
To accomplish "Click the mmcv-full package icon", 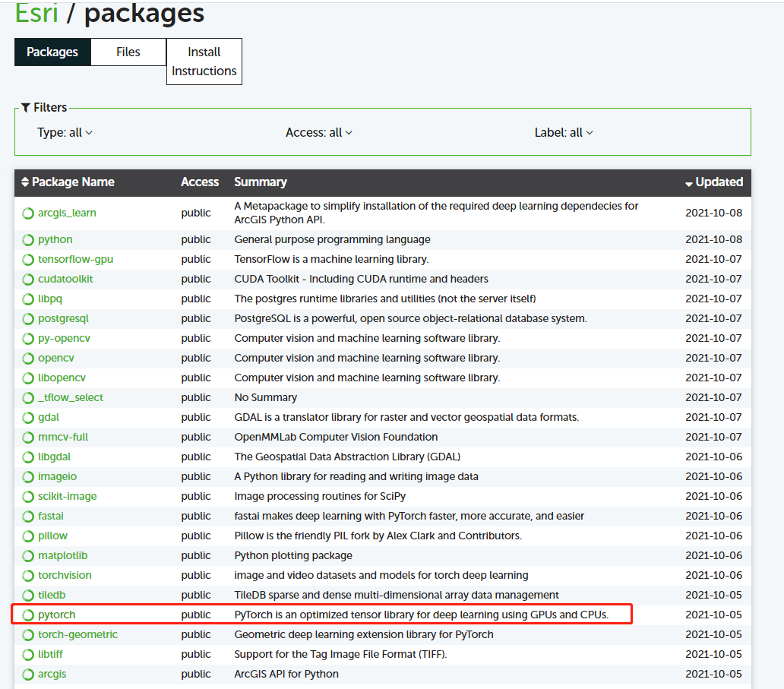I will click(28, 438).
